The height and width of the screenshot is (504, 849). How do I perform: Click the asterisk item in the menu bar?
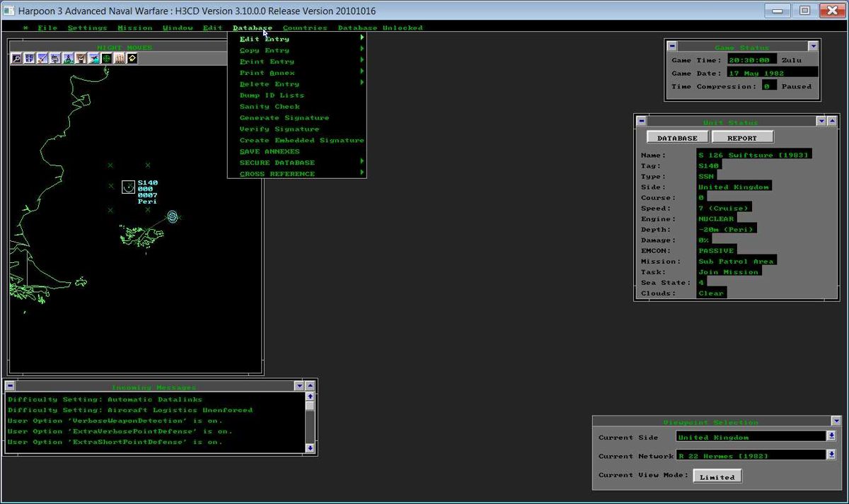[25, 28]
